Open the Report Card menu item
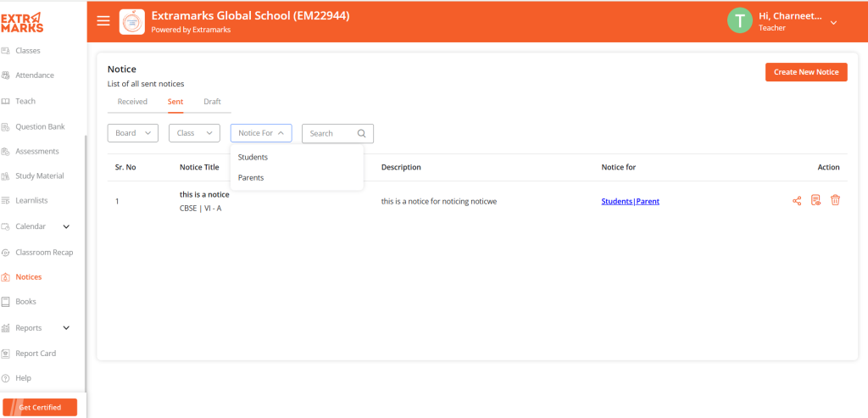Image resolution: width=868 pixels, height=418 pixels. 36,354
